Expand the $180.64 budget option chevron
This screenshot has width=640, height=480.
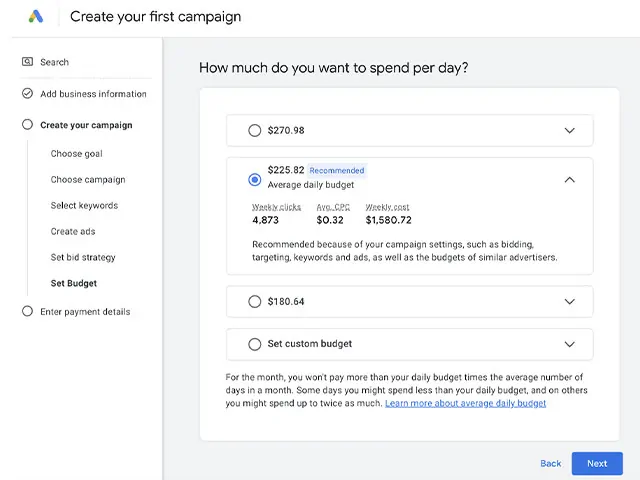570,301
